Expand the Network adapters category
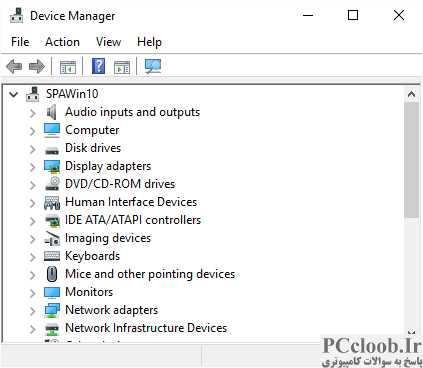The image size is (423, 368). tap(32, 311)
